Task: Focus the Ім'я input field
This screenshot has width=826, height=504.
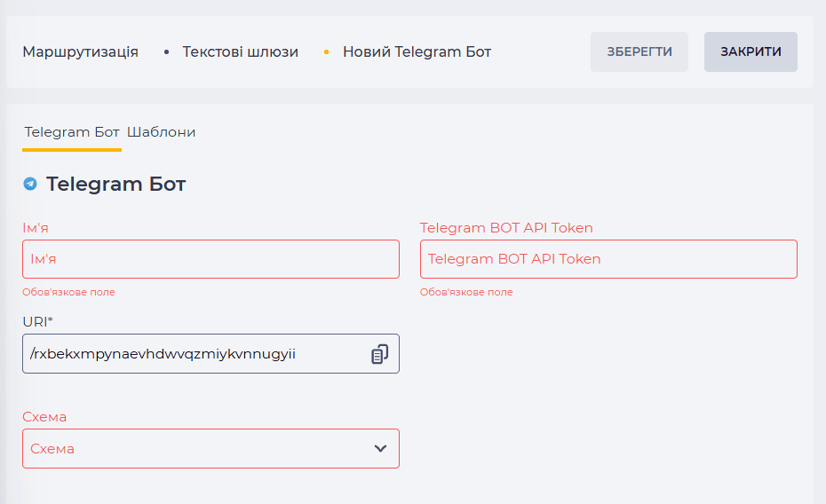Action: pos(210,259)
